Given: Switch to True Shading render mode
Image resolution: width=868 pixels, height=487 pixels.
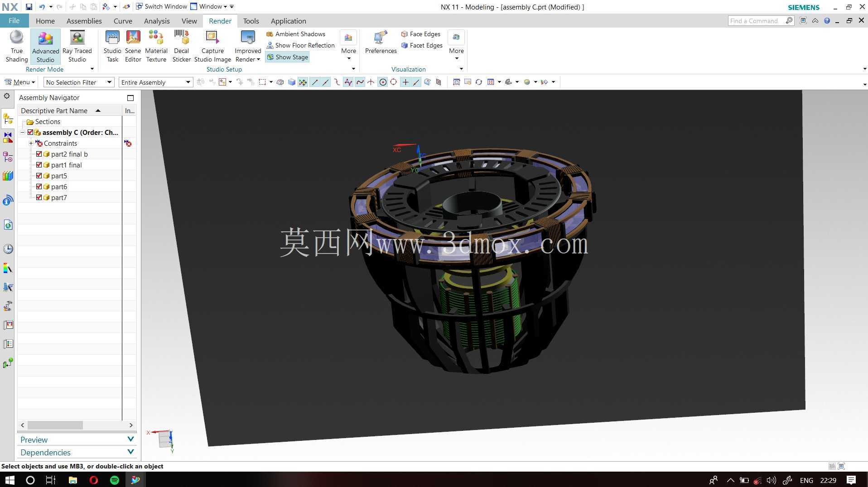Looking at the screenshot, I should (17, 46).
